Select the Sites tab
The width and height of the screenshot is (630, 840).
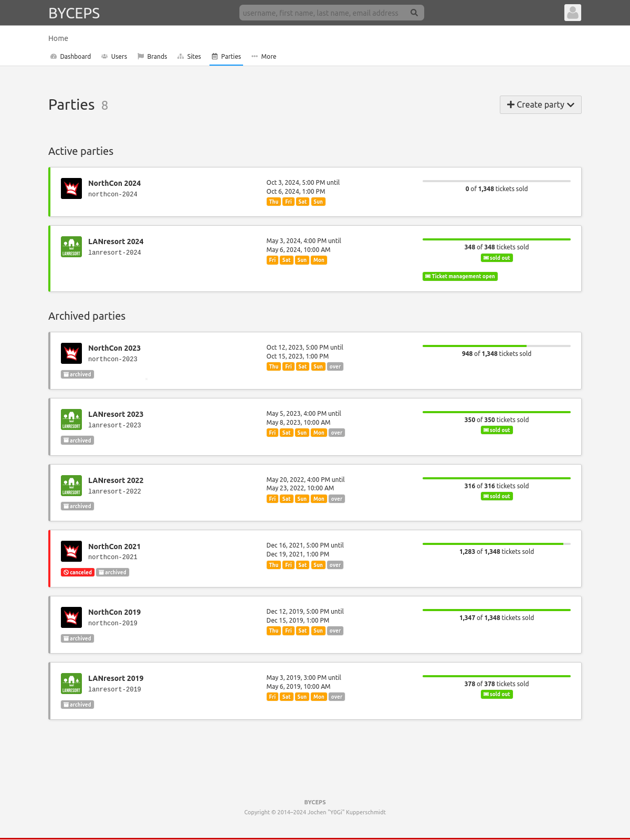pyautogui.click(x=189, y=56)
